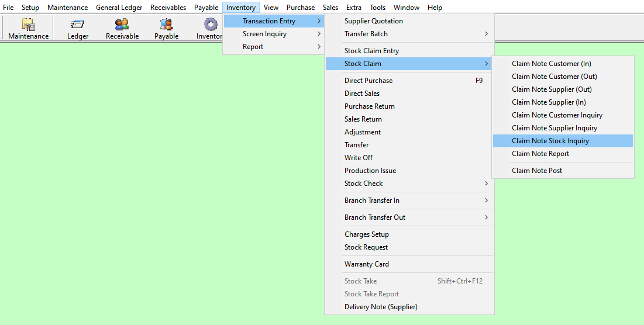
Task: Open Delivery Note (Supplier)
Action: (409, 307)
